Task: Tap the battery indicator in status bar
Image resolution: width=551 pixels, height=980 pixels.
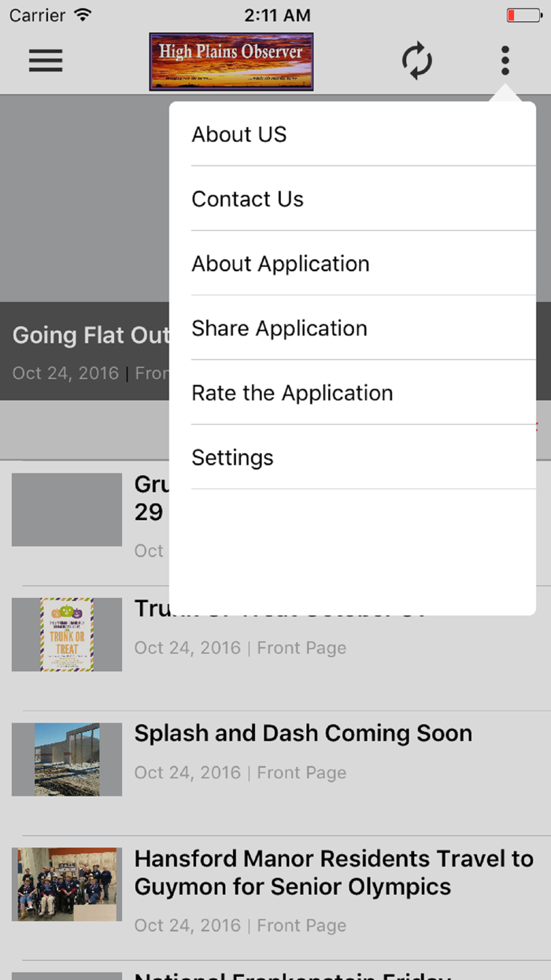Action: tap(523, 15)
